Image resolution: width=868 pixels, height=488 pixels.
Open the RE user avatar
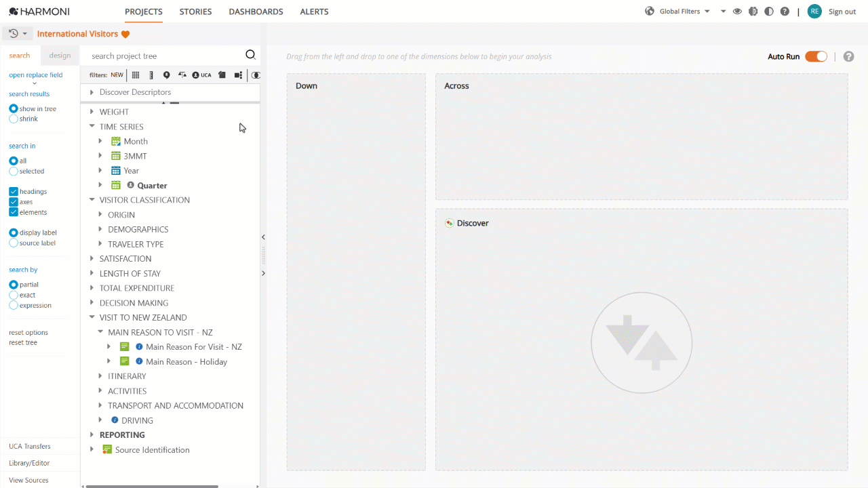click(814, 12)
